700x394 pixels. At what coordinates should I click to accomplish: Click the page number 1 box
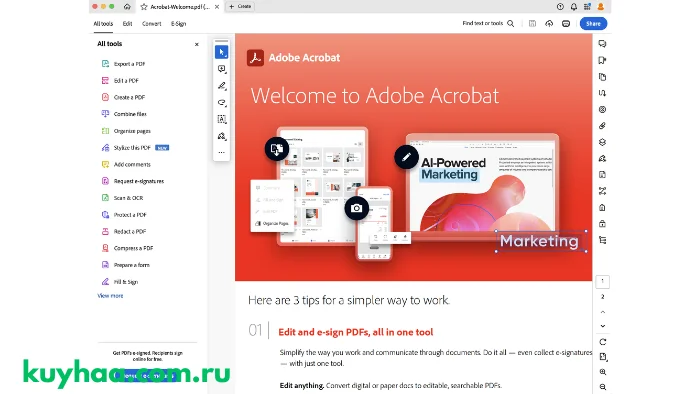click(x=603, y=282)
